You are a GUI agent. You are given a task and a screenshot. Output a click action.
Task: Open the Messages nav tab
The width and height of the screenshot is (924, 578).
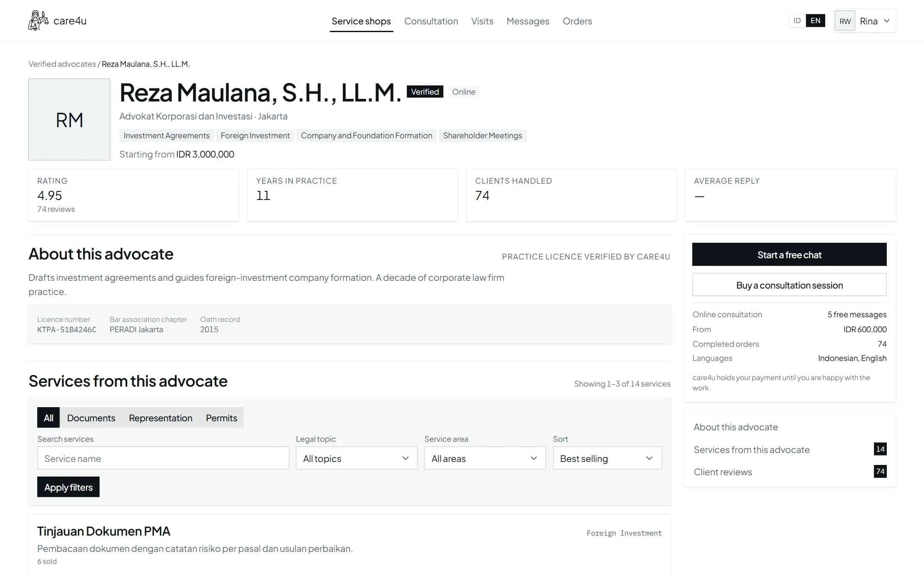(x=528, y=21)
